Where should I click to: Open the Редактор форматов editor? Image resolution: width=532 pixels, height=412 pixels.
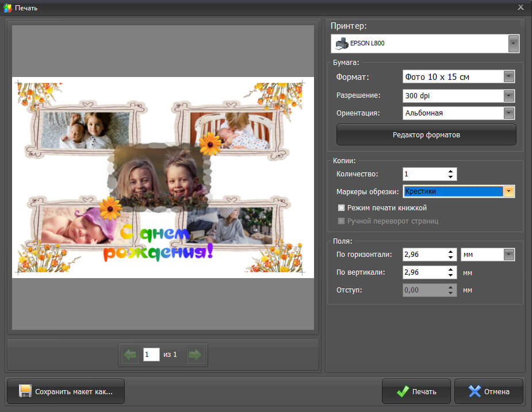click(x=426, y=135)
